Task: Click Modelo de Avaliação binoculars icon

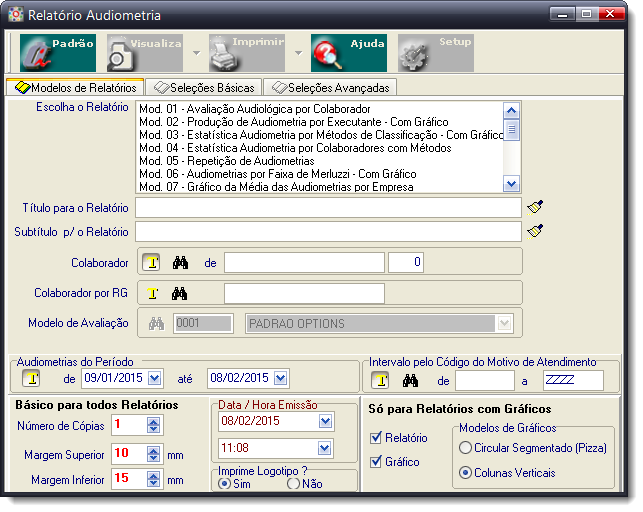Action: [x=156, y=323]
